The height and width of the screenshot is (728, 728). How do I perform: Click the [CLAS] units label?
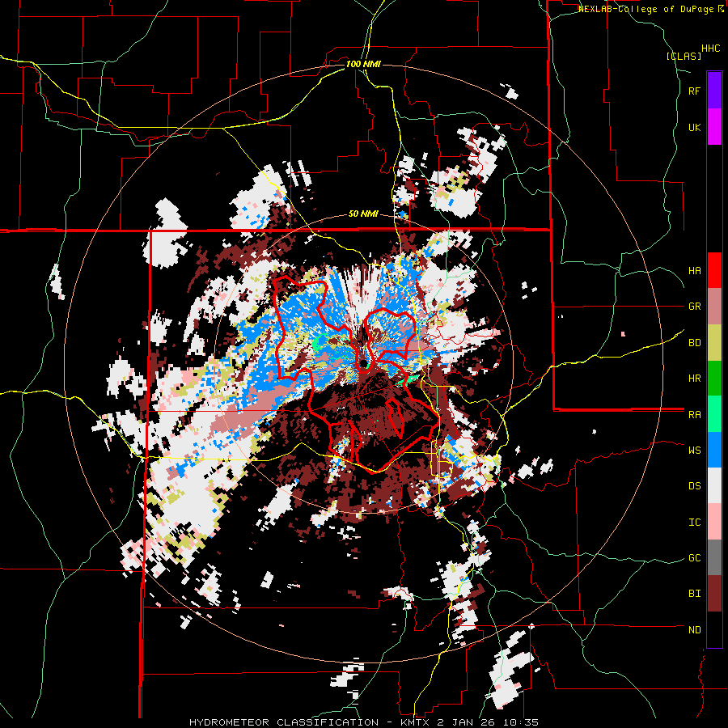684,57
